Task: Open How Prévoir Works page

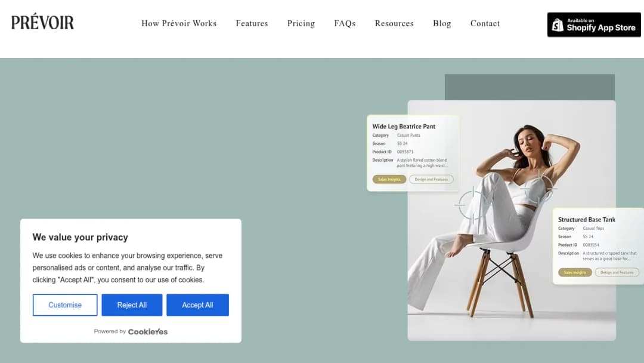Action: (179, 23)
